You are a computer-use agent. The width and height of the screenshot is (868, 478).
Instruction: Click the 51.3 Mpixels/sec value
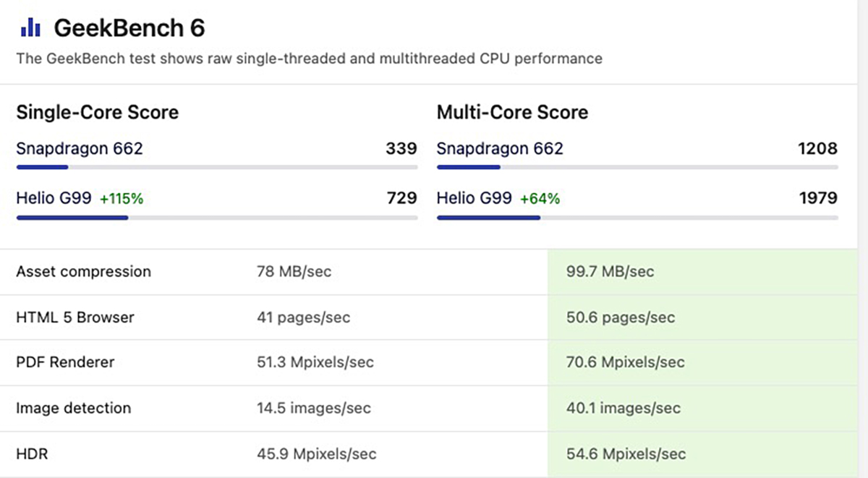[315, 362]
